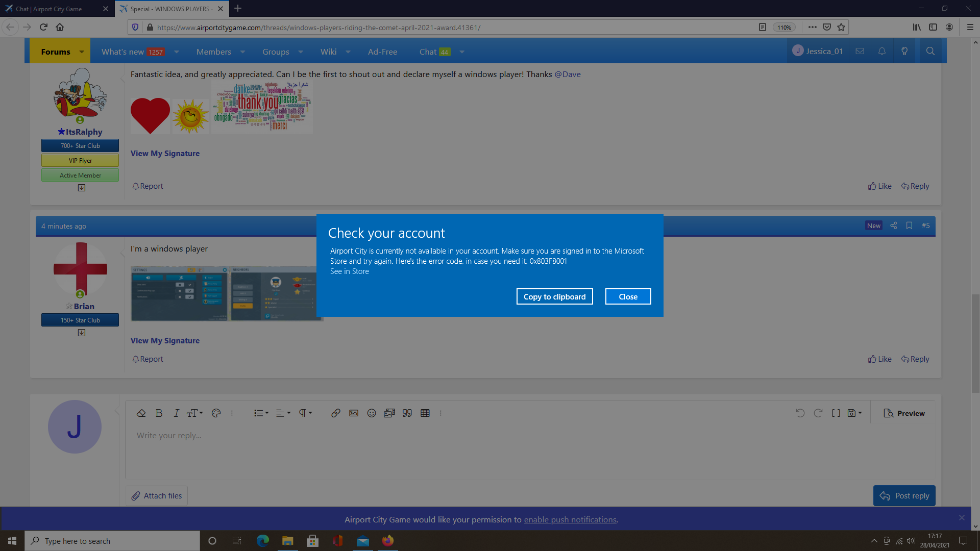The height and width of the screenshot is (551, 980).
Task: Open Firefox application menu
Action: (x=970, y=28)
